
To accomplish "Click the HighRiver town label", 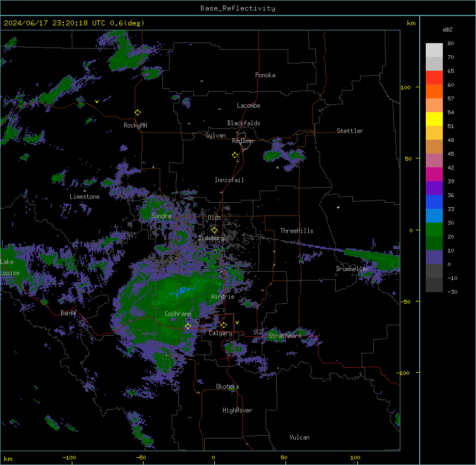I will [x=237, y=410].
